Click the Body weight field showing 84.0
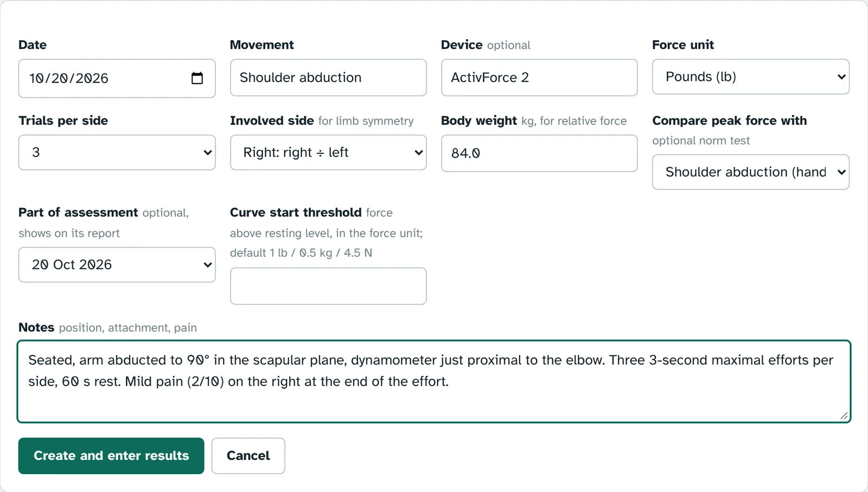 539,153
